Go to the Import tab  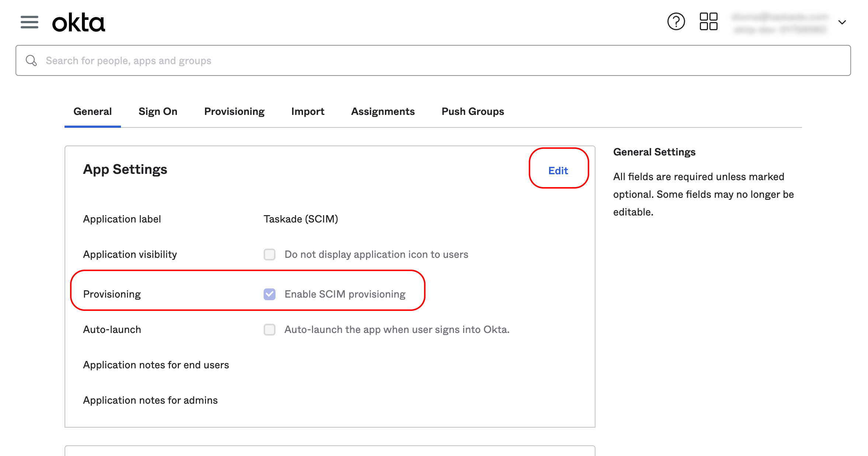tap(308, 112)
